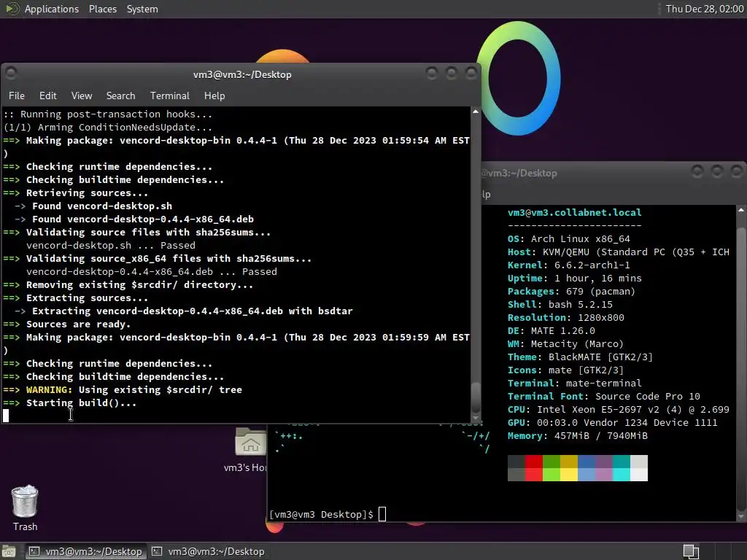Minimize the background neofetch terminal window

697,171
